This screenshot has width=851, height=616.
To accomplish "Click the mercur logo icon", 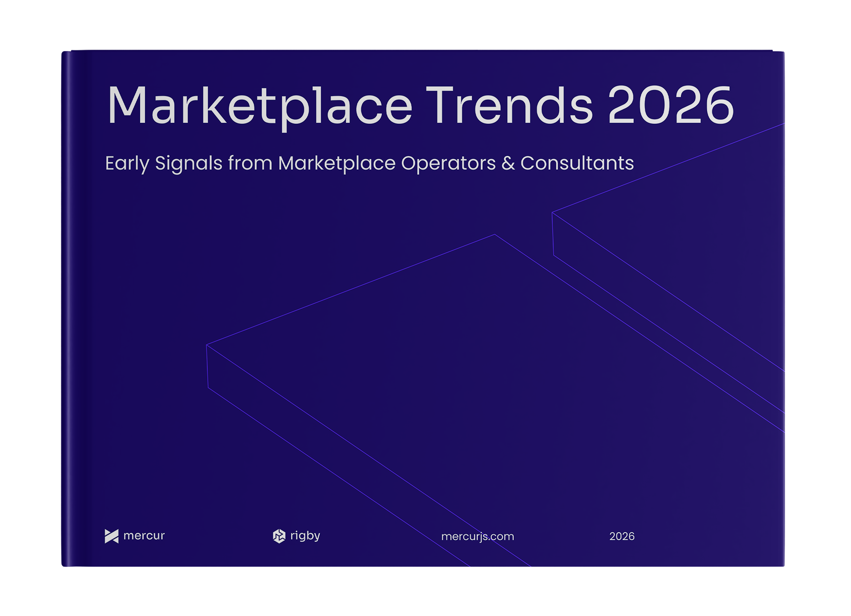I will 111,536.
